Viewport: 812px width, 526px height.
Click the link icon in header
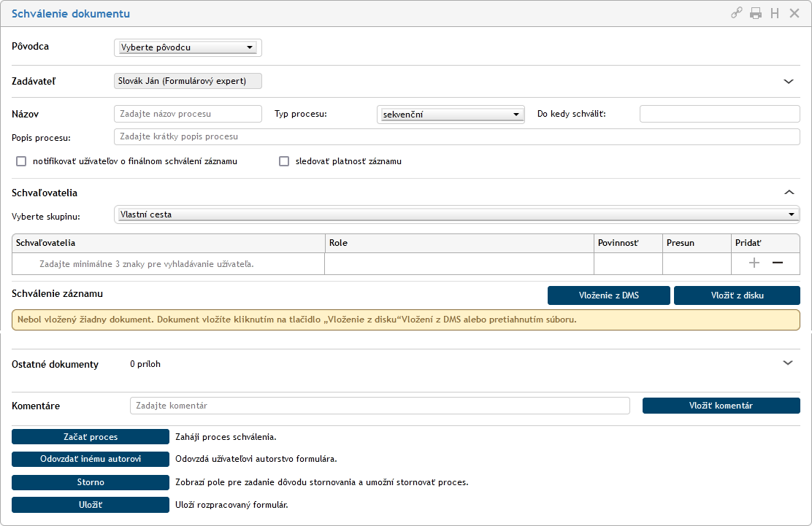coord(736,13)
